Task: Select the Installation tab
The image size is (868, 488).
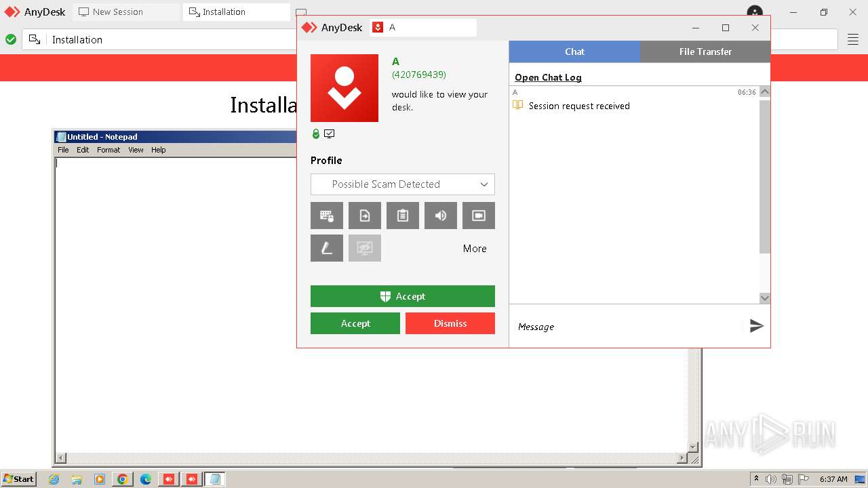Action: 236,12
